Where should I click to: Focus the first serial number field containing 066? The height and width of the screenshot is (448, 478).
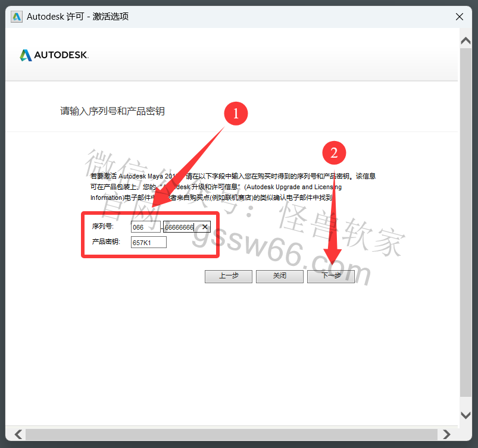(x=146, y=227)
